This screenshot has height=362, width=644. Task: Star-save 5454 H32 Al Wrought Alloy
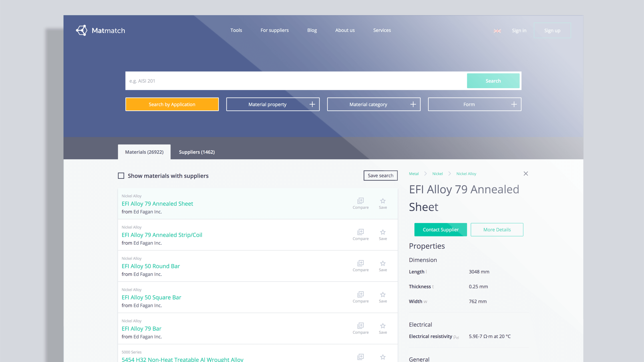click(x=383, y=357)
